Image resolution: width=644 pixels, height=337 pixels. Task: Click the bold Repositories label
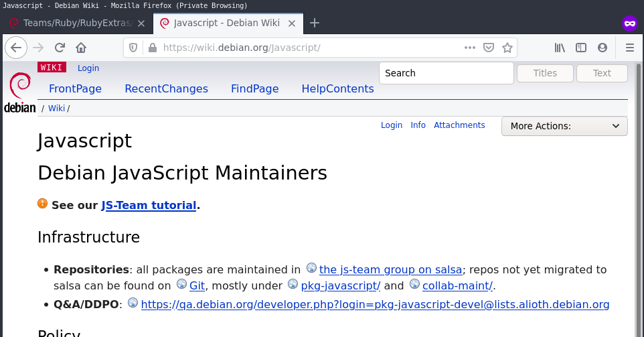tap(92, 269)
